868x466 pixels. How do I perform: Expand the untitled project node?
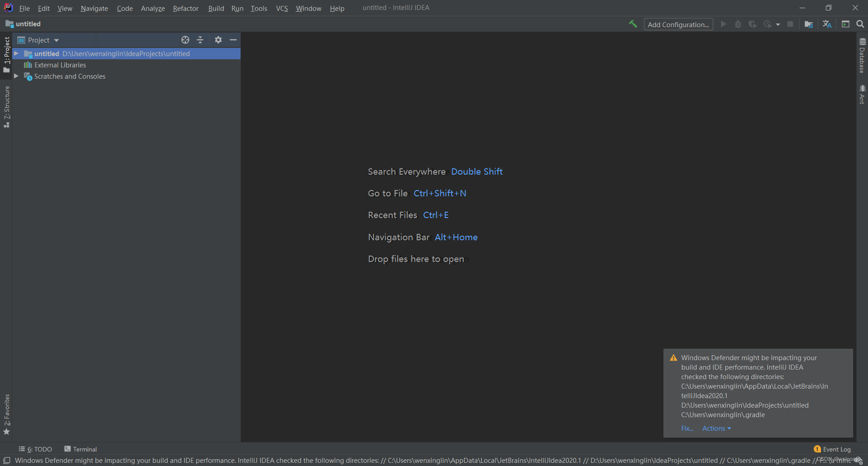click(16, 53)
